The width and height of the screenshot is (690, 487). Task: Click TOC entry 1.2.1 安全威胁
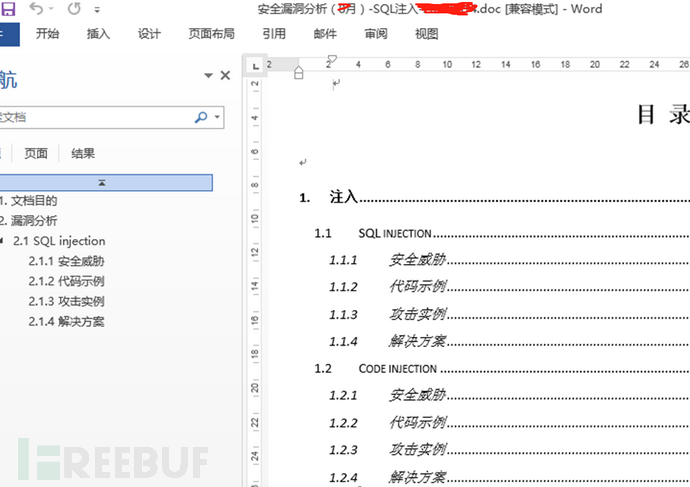click(510, 395)
